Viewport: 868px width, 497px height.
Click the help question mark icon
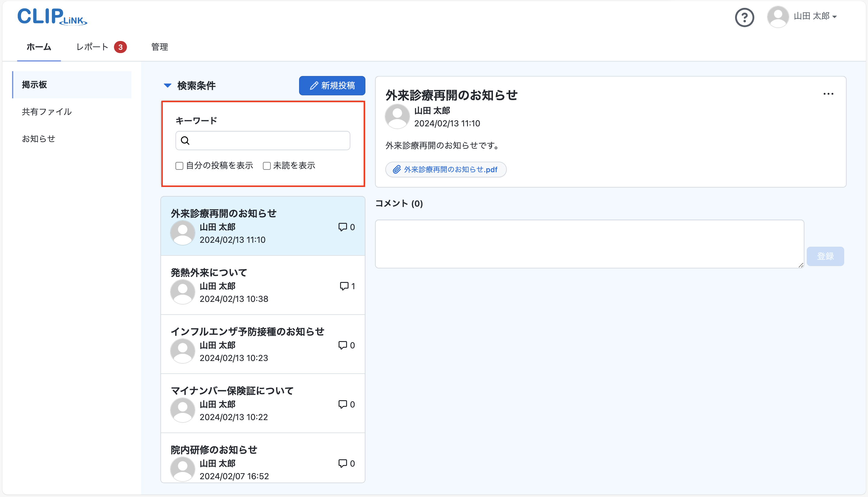[744, 17]
